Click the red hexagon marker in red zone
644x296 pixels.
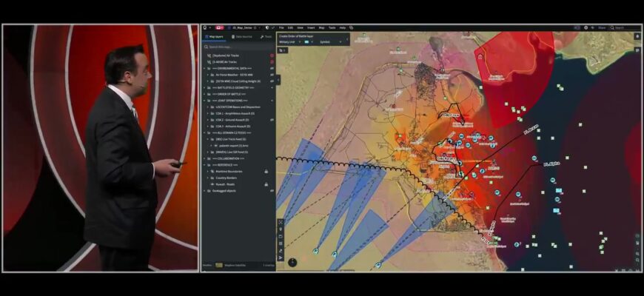(x=480, y=57)
